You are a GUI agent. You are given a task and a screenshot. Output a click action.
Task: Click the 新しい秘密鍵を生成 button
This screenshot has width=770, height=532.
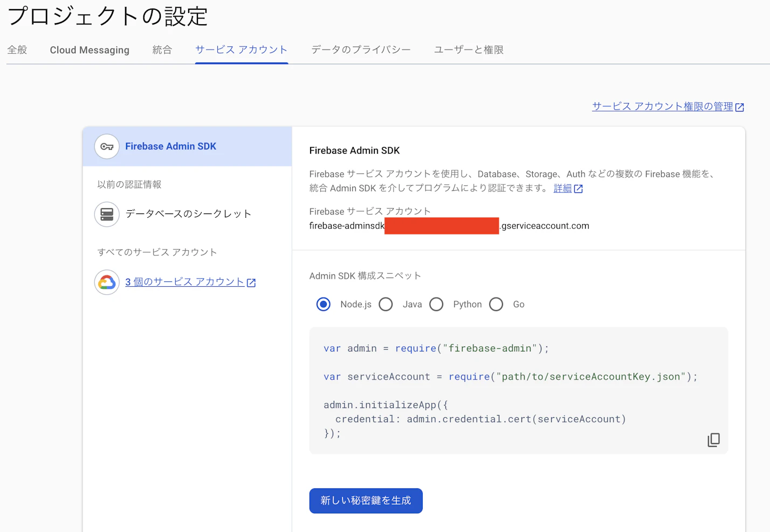[366, 501]
